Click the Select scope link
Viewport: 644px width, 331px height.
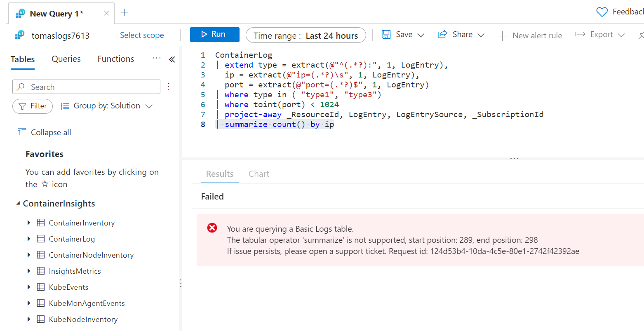pos(142,35)
